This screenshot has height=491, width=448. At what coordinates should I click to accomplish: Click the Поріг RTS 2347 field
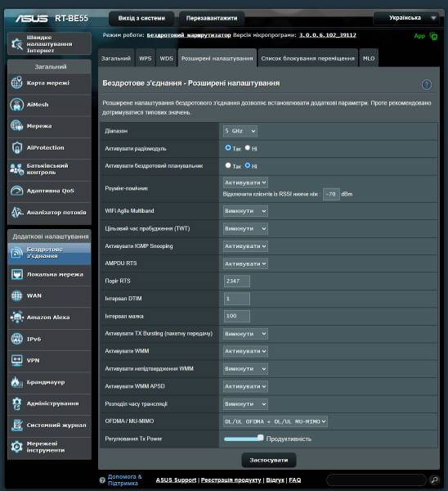[236, 282]
